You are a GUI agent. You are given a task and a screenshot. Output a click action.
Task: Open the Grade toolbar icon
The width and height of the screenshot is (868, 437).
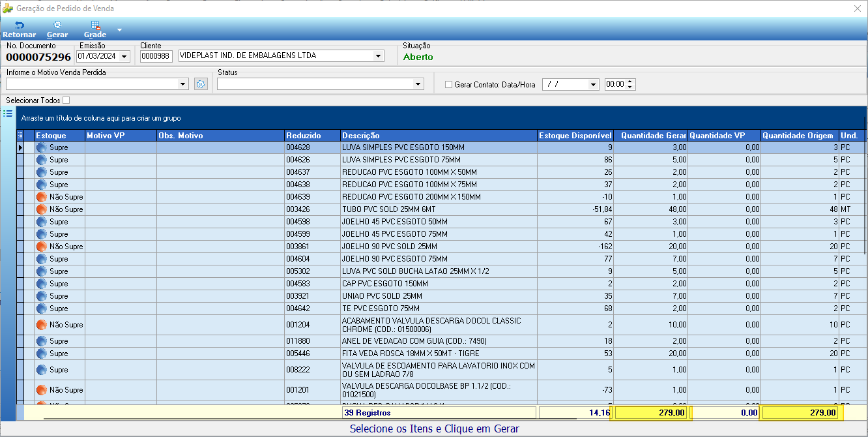[95, 25]
